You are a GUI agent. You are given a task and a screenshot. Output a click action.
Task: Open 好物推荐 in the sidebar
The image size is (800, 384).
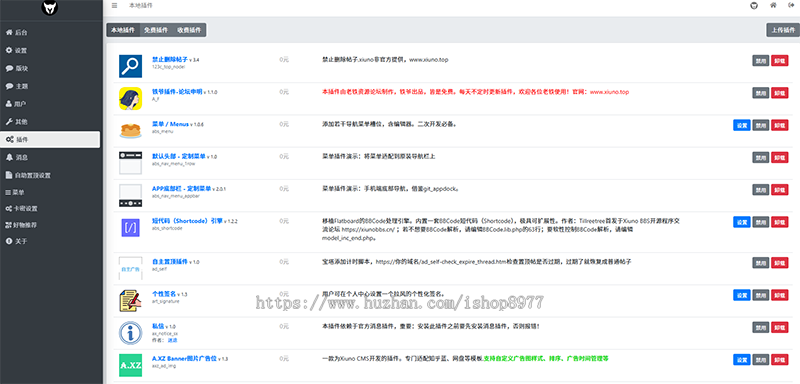[x=50, y=225]
